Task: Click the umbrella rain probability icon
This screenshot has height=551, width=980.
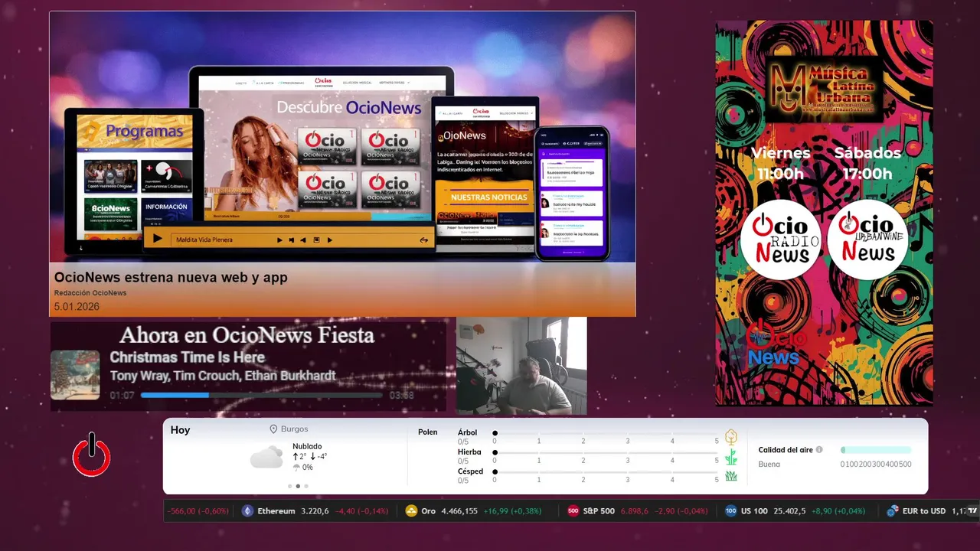Action: point(296,467)
